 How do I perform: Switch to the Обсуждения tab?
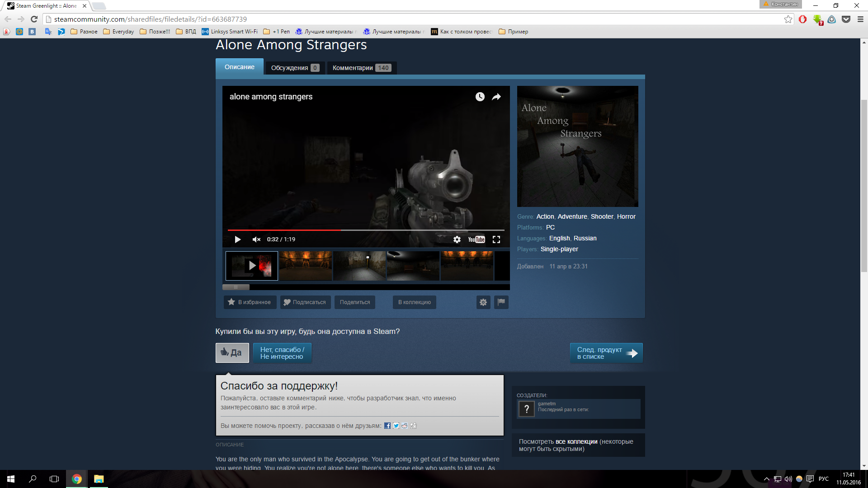click(x=295, y=68)
